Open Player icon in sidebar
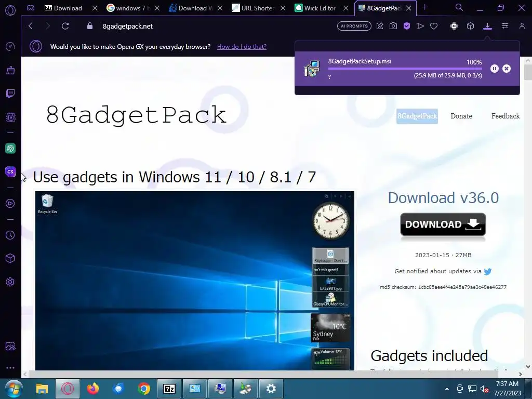532x399 pixels. 10,203
